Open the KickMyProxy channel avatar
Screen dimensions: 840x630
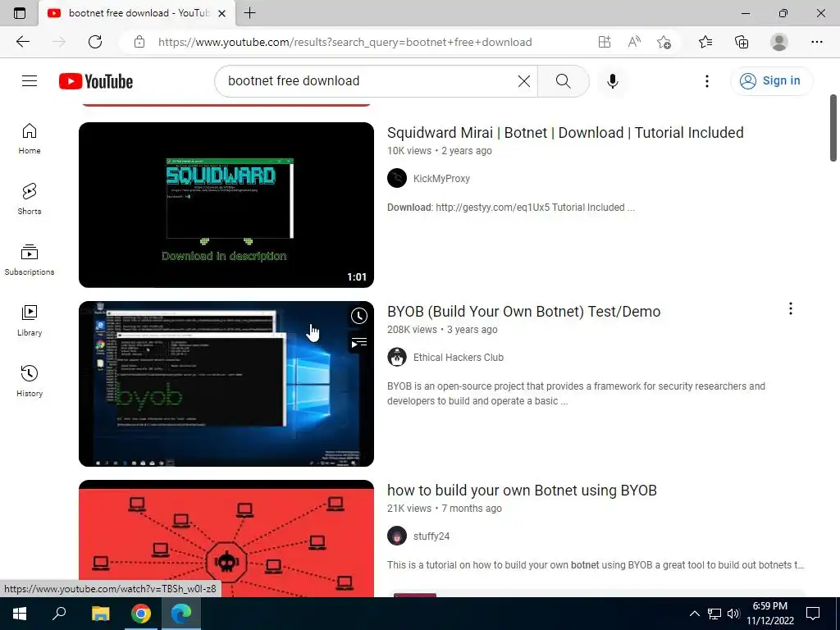click(x=397, y=178)
